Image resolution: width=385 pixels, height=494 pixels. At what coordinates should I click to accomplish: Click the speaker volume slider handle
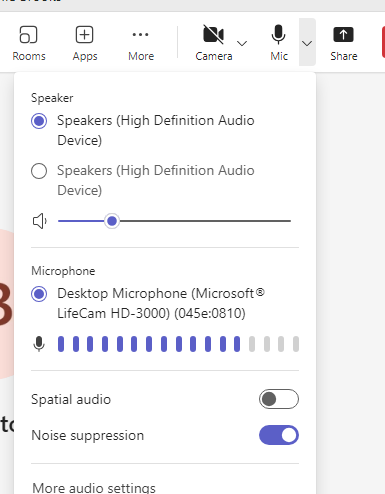(x=112, y=221)
